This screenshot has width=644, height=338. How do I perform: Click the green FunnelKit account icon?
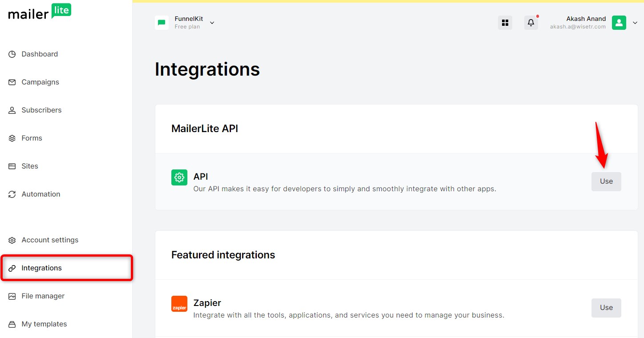click(x=162, y=23)
